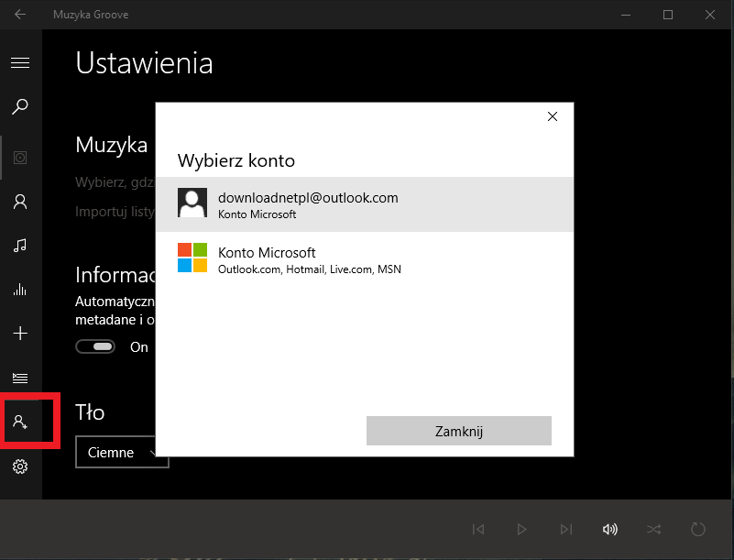The height and width of the screenshot is (560, 734).
Task: Toggle shuffle playback
Action: pos(654,529)
